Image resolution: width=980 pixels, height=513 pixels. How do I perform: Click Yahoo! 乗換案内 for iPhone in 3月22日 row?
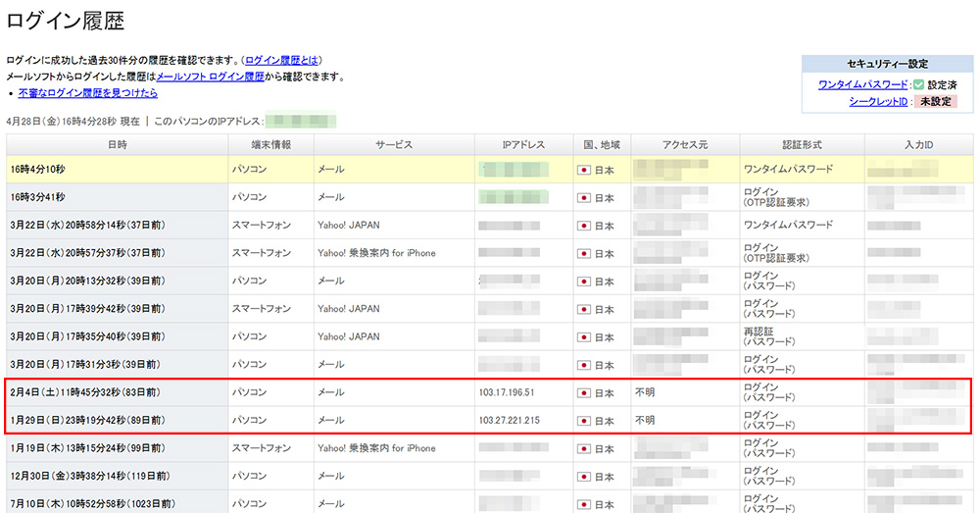376,253
